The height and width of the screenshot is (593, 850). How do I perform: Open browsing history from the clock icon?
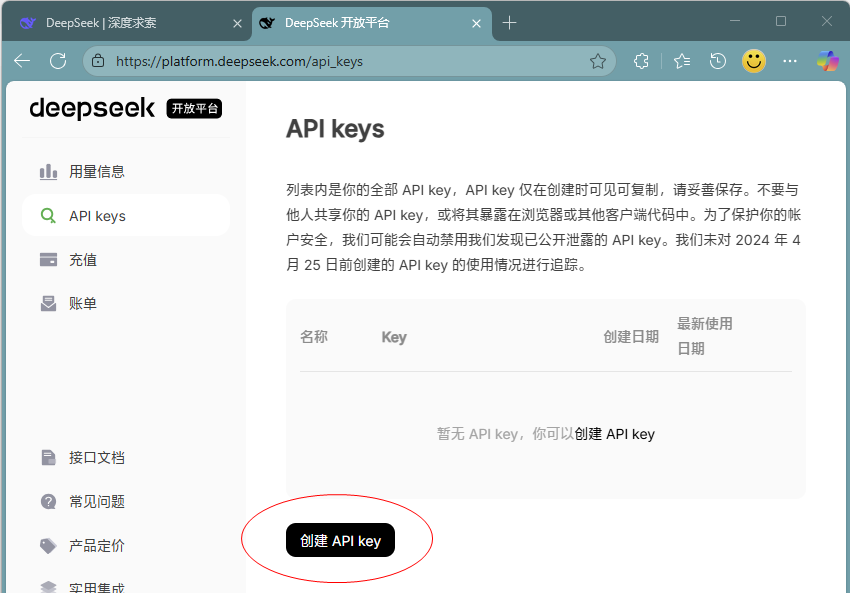pyautogui.click(x=717, y=61)
